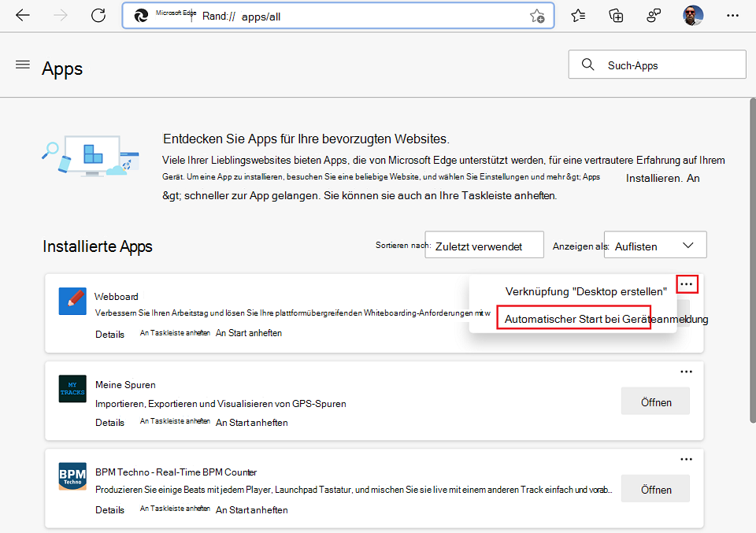Screen dimensions: 756x533
Task: Open more options for Webboard
Action: [x=687, y=284]
